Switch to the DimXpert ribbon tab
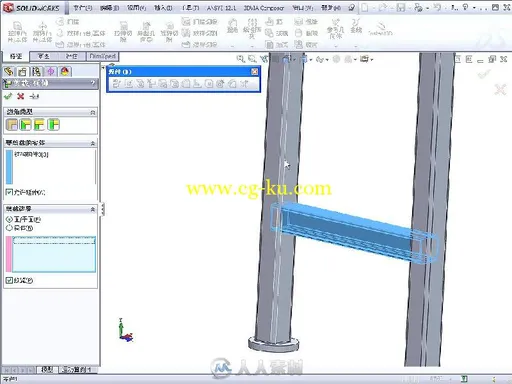This screenshot has width=512, height=384. [x=103, y=56]
